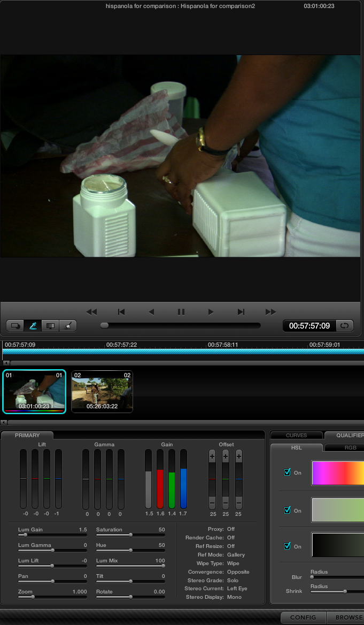This screenshot has width=364, height=625.
Task: Uncheck On for the black luminance gradient
Action: tap(287, 546)
